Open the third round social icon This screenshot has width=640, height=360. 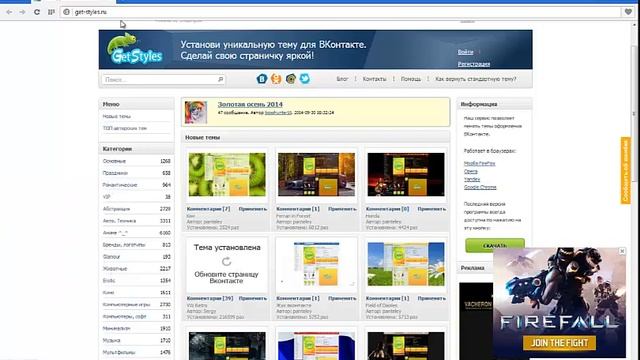(291, 78)
